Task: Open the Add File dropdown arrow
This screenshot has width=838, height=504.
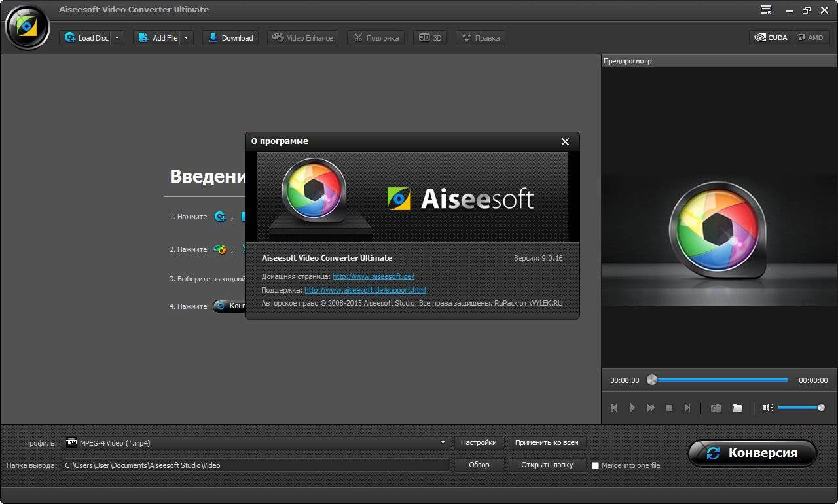Action: (x=187, y=38)
